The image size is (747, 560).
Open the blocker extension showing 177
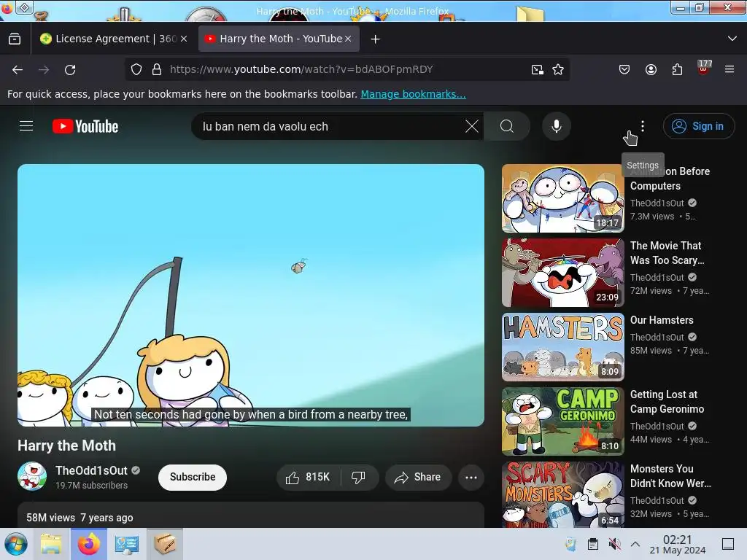pyautogui.click(x=704, y=68)
